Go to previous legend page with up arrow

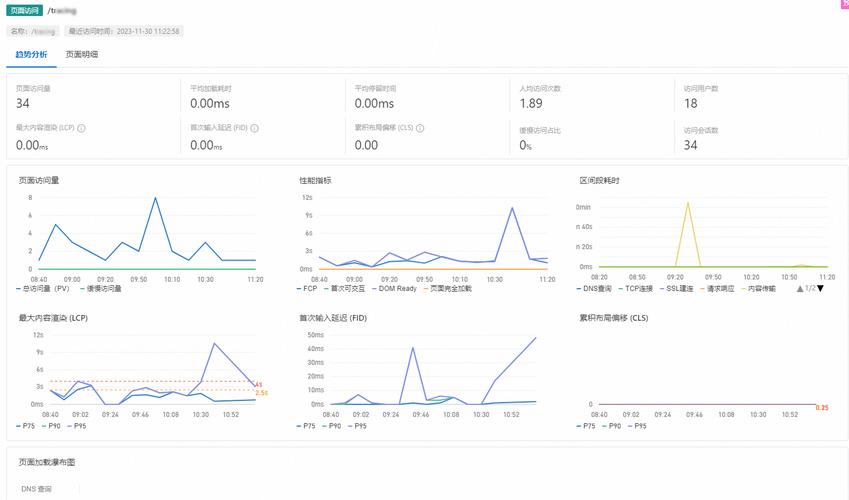click(800, 289)
